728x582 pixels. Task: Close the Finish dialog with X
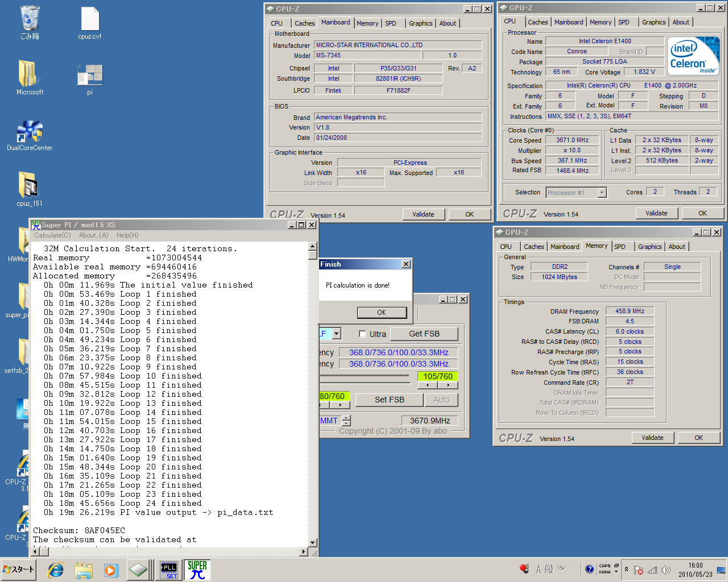(406, 264)
